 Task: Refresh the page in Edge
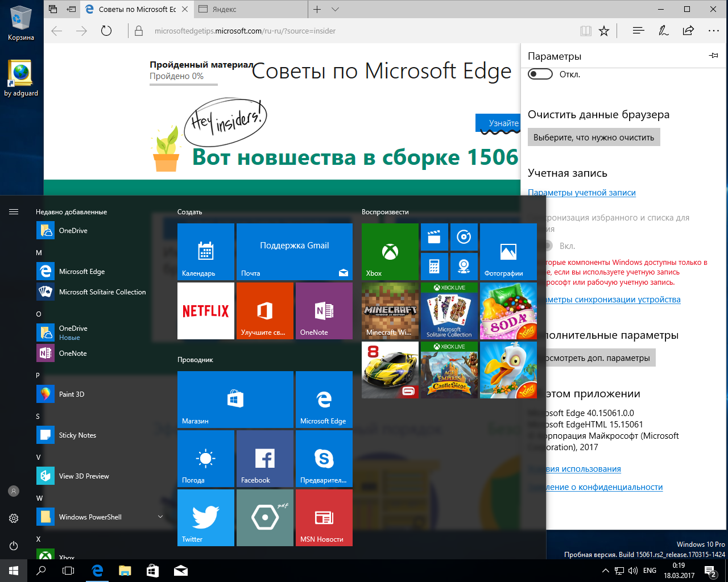[x=106, y=31]
